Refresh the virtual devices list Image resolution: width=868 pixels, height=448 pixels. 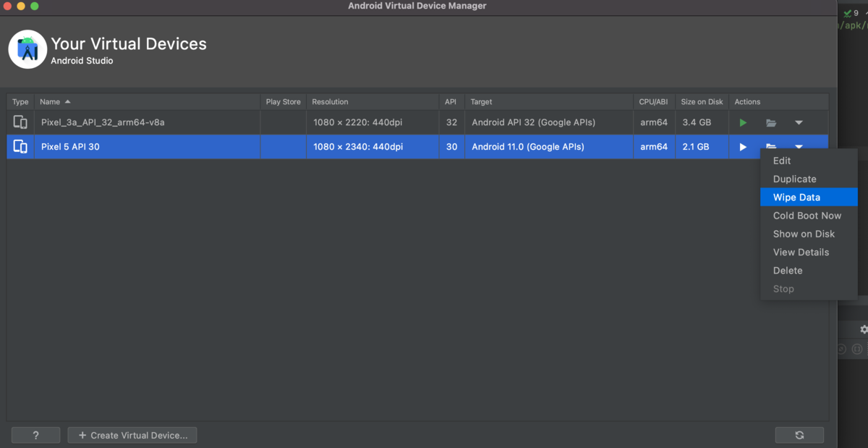799,435
